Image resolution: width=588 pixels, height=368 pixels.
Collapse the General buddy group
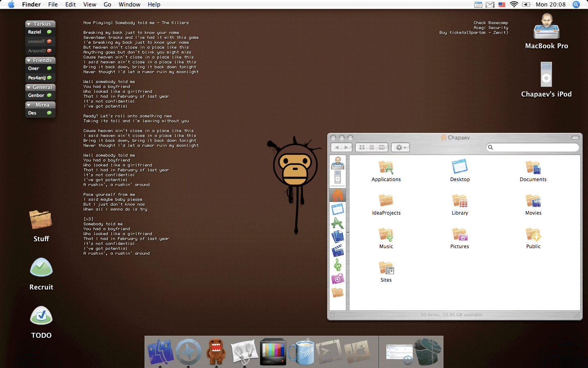coord(29,88)
